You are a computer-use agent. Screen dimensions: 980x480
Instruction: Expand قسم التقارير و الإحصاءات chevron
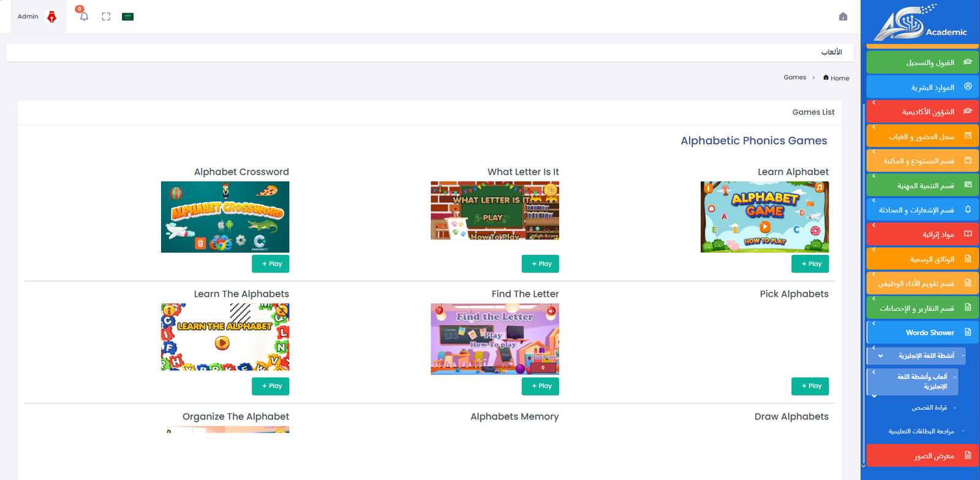click(874, 299)
